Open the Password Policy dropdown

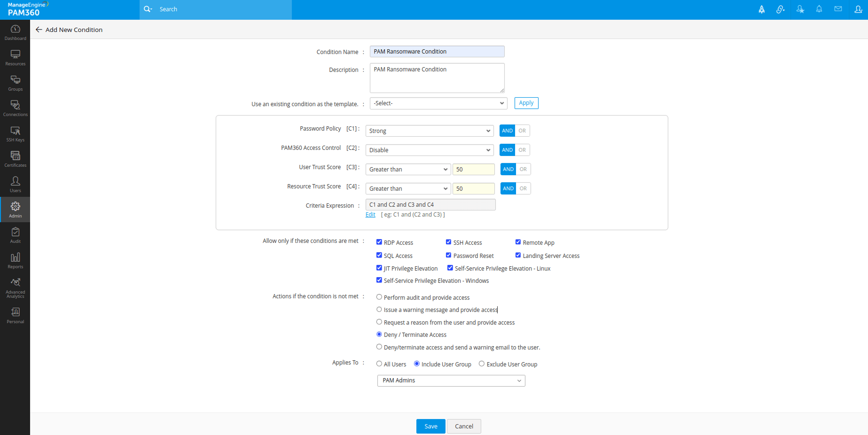pyautogui.click(x=429, y=131)
